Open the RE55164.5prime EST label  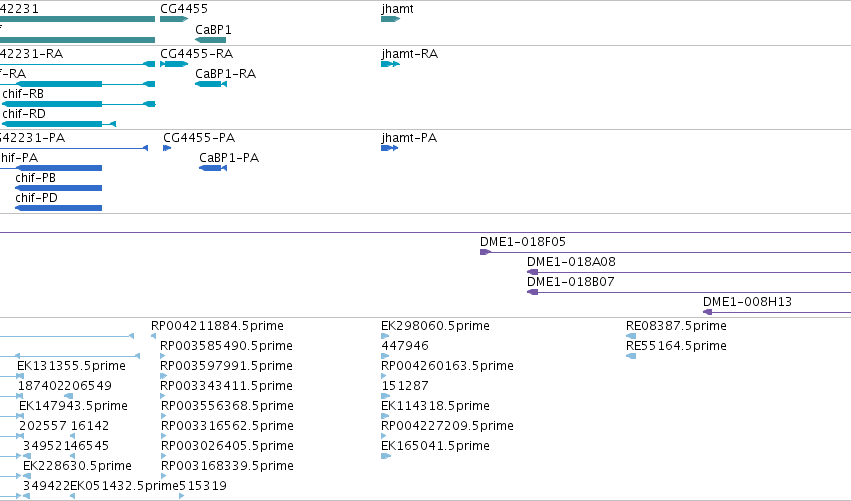[x=676, y=346]
